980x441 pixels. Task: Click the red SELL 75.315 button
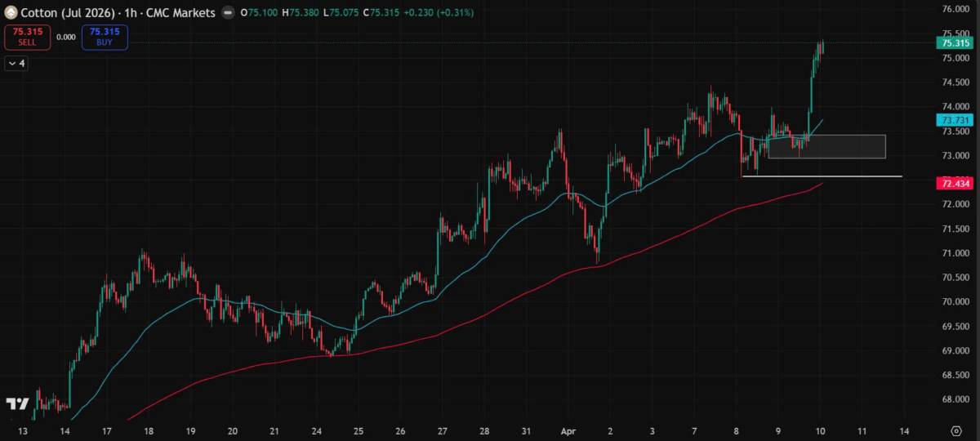click(27, 37)
